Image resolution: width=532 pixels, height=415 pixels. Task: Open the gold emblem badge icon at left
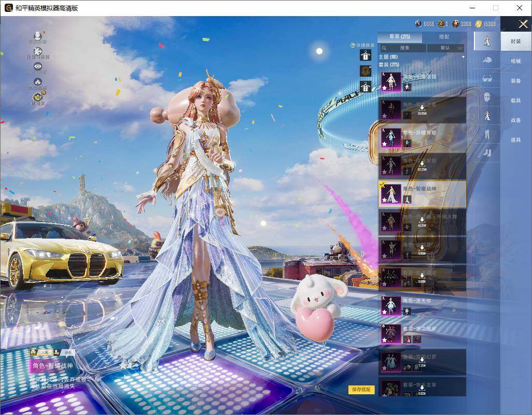tap(38, 97)
